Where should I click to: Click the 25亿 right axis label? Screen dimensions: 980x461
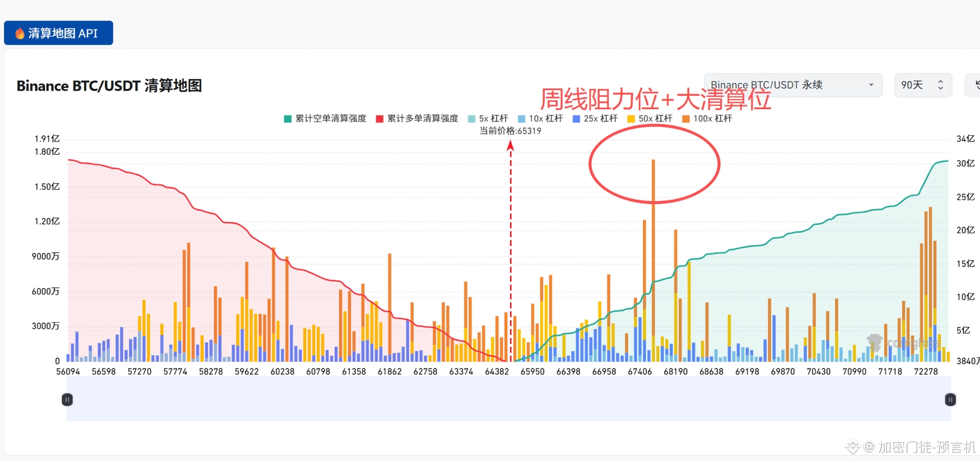[966, 197]
